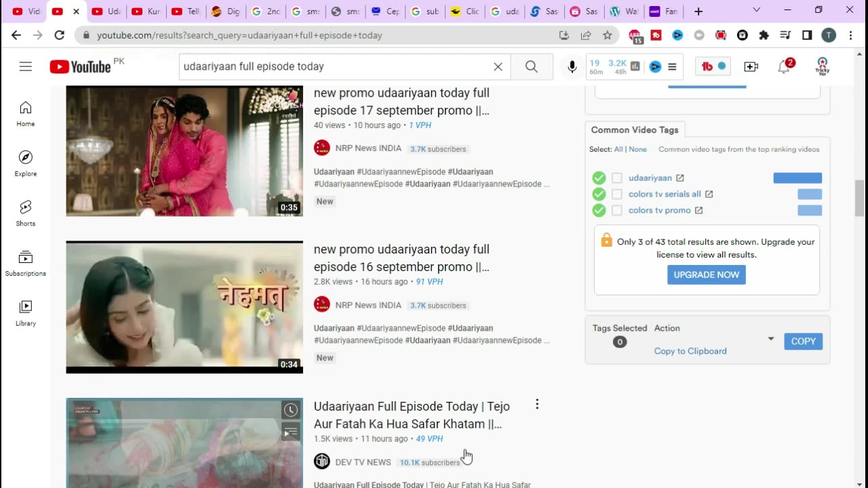The height and width of the screenshot is (488, 868).
Task: Click green check beside udaariyaan tag
Action: coord(599,178)
